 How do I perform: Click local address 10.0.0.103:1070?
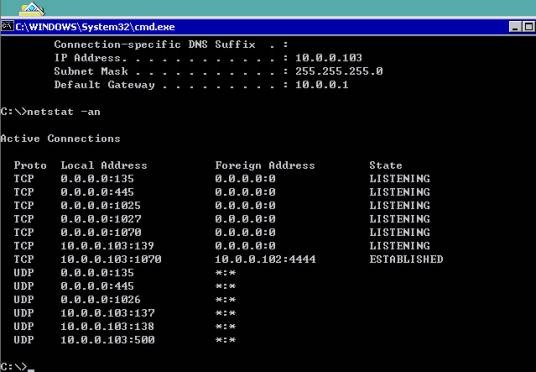coord(111,259)
